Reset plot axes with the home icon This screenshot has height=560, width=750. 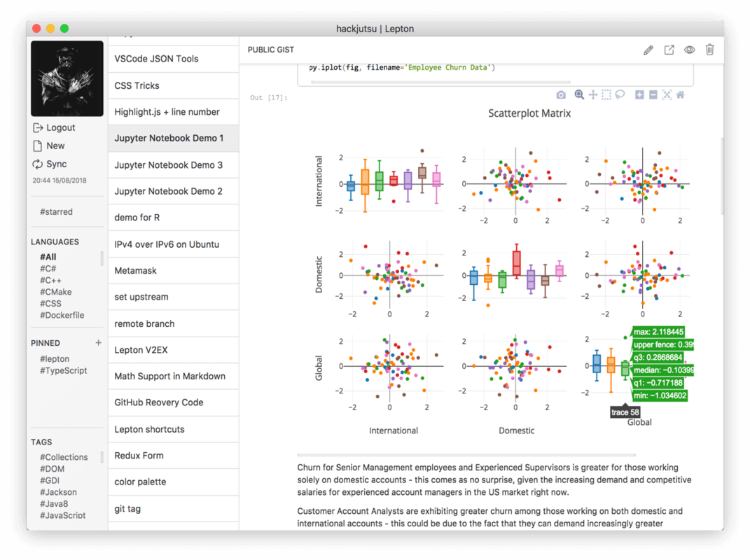click(x=680, y=94)
